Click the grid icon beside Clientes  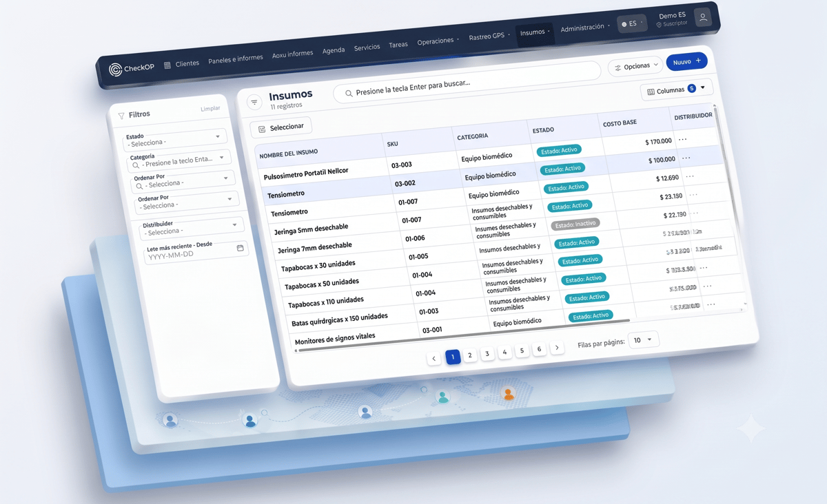(167, 65)
